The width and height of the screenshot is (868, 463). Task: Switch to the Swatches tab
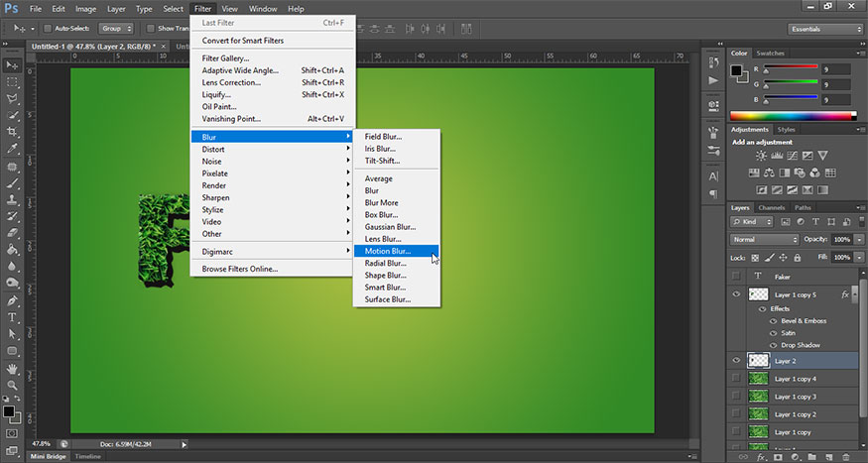click(771, 54)
